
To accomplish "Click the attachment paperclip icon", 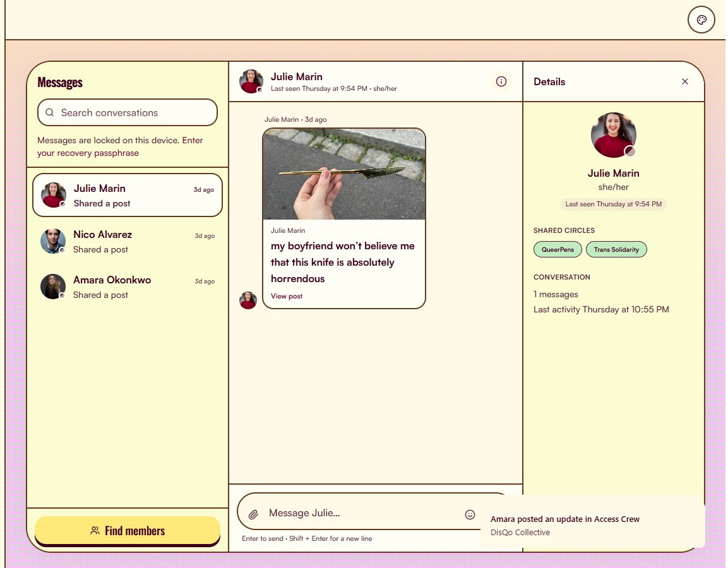I will [x=253, y=514].
